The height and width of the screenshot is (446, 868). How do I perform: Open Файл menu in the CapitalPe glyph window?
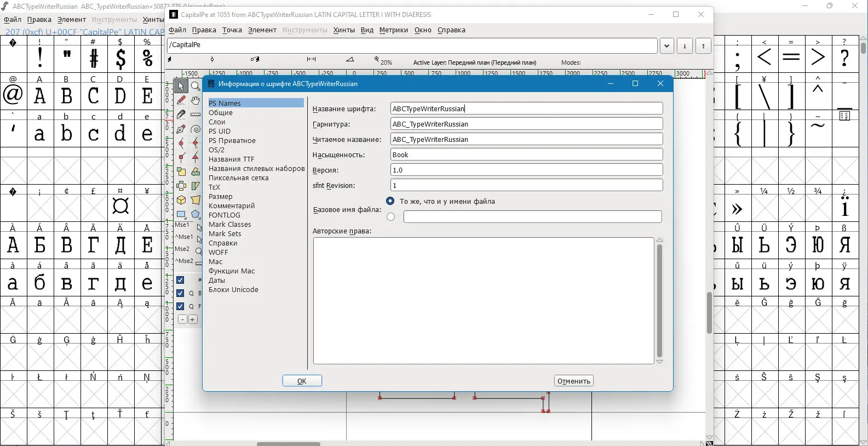coord(177,30)
